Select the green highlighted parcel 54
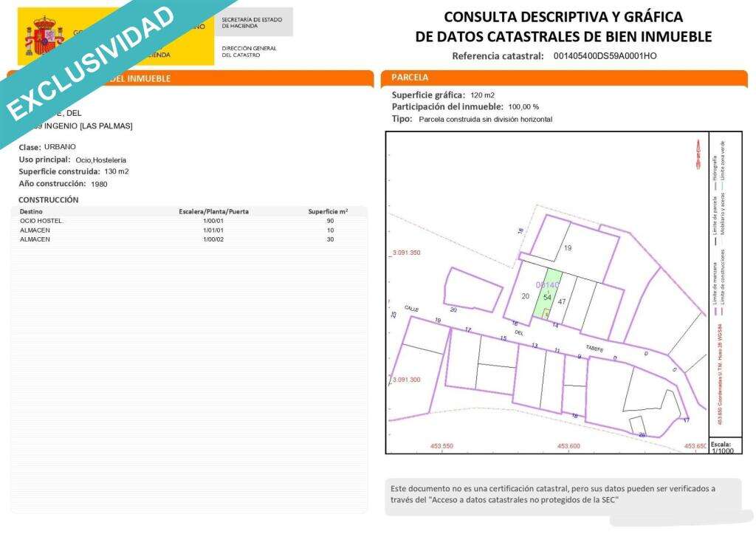Screen dimensions: 756x534 [x=547, y=294]
